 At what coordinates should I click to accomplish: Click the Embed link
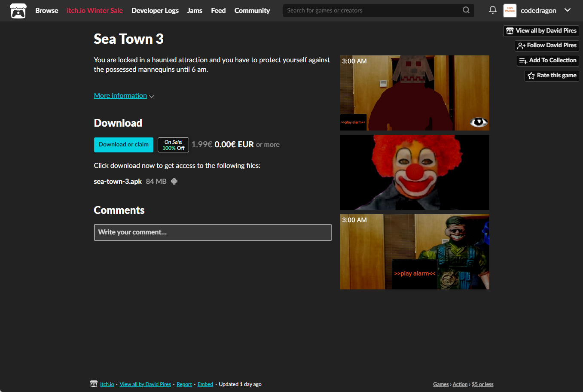(205, 384)
